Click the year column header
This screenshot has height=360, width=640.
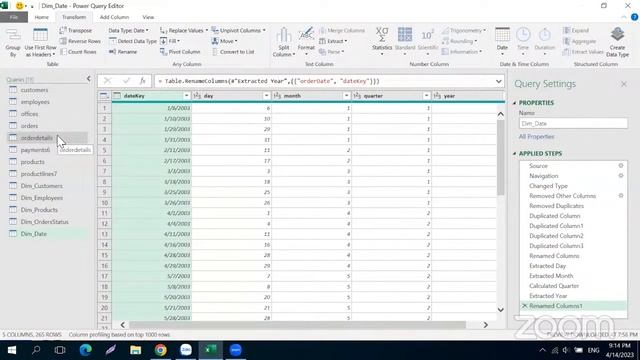click(468, 96)
